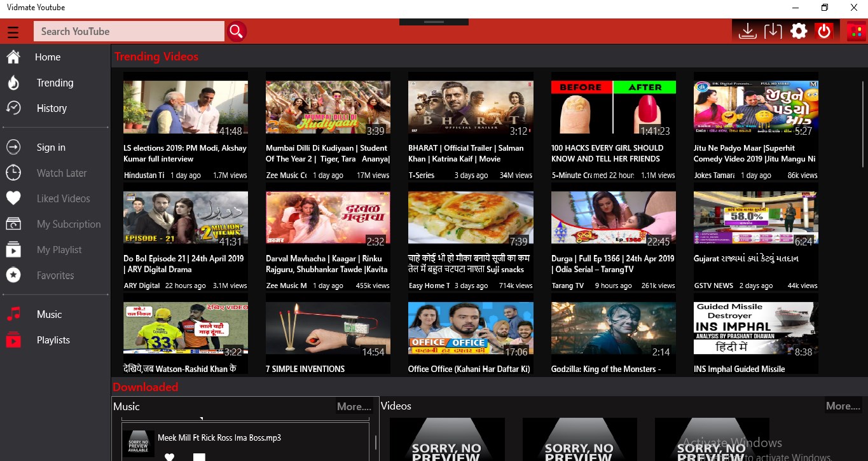Open Gujarat GSTV News video thumbnail
Screen dimensions: 868x461
tap(756, 217)
